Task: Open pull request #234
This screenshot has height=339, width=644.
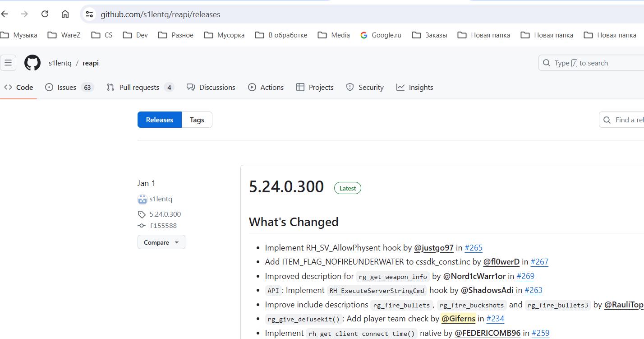Action: [495, 318]
